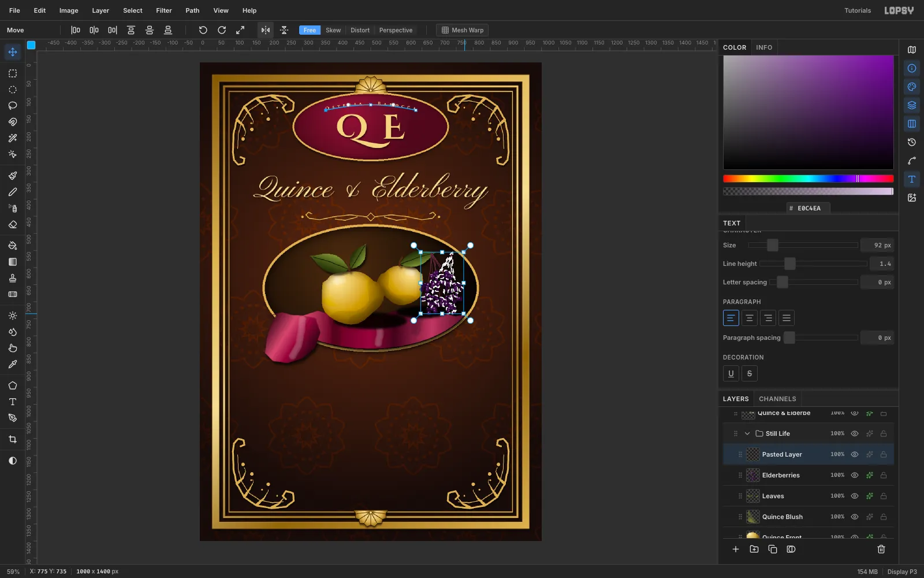The width and height of the screenshot is (924, 578).
Task: Click the flip vertical icon
Action: tap(284, 30)
